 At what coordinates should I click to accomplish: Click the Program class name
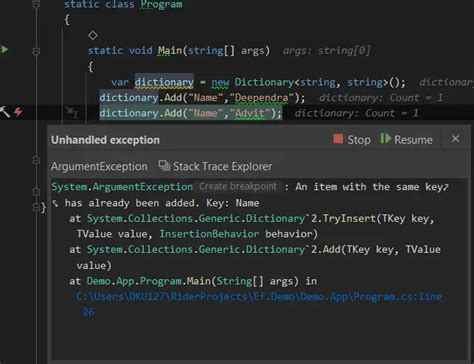[161, 4]
